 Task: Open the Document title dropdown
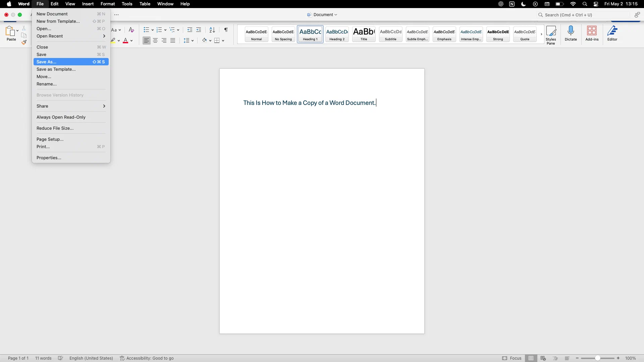[322, 15]
